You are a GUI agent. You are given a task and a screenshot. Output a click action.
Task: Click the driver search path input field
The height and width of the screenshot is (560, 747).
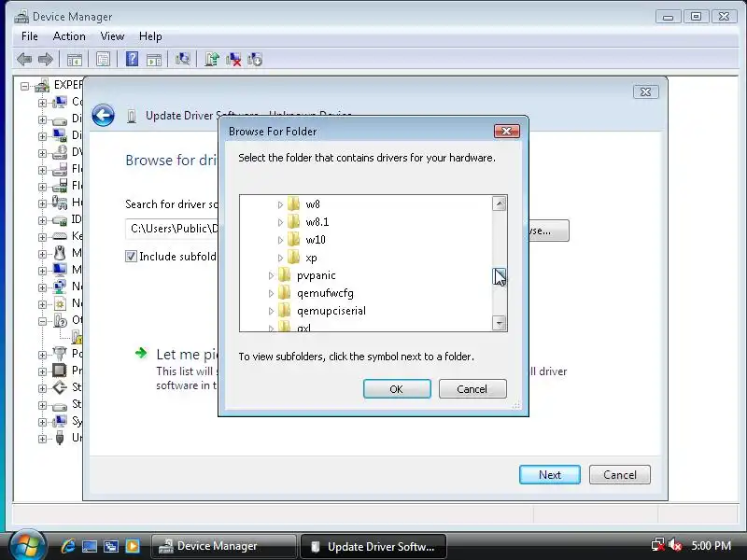coord(173,229)
